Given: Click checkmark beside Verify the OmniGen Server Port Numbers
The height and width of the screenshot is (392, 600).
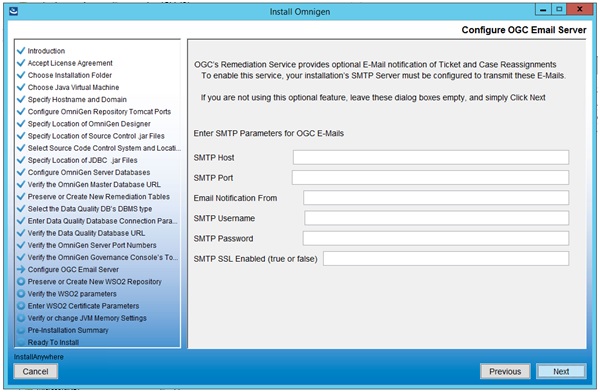Looking at the screenshot, I should click(x=21, y=245).
